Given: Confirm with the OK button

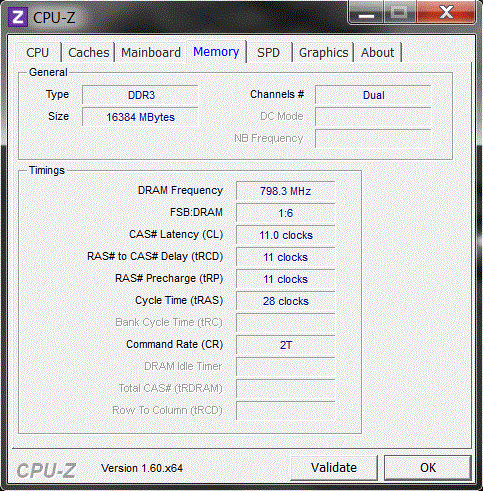Looking at the screenshot, I should coord(428,468).
